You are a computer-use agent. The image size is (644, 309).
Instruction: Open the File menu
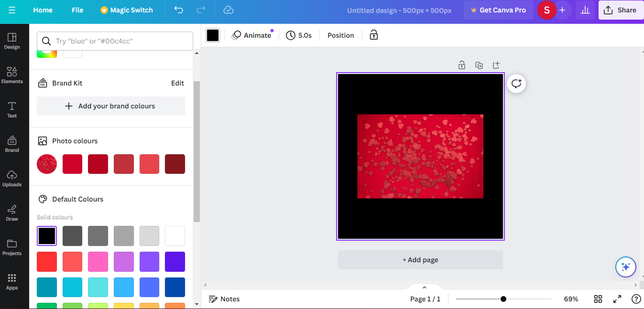tap(77, 10)
